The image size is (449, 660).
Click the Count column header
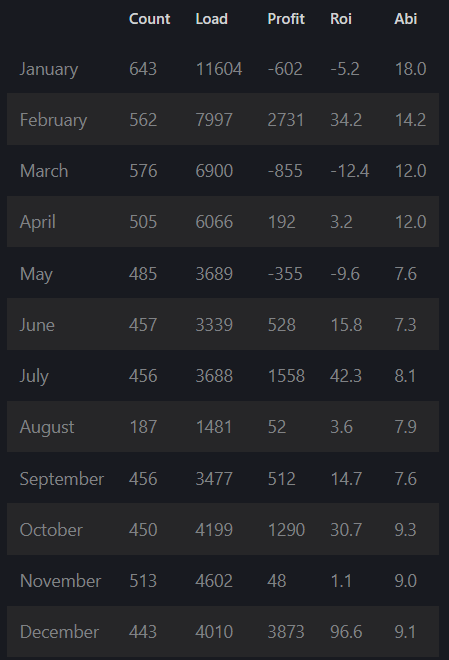[149, 19]
